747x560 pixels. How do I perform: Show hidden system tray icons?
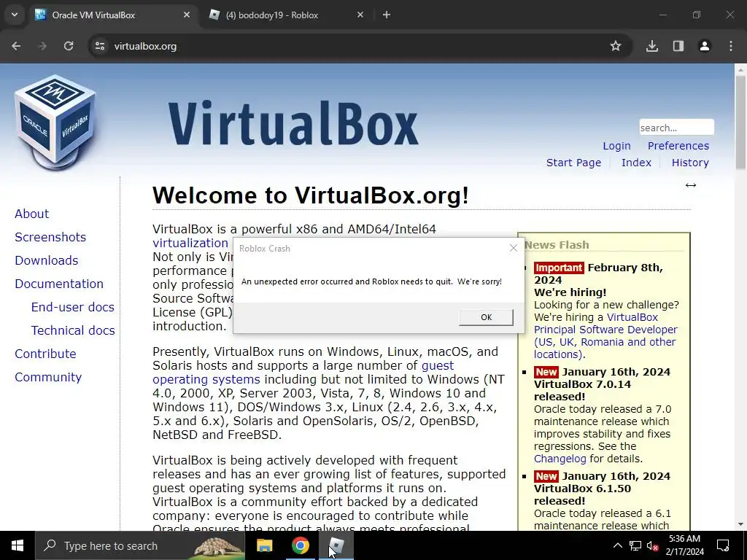(617, 545)
